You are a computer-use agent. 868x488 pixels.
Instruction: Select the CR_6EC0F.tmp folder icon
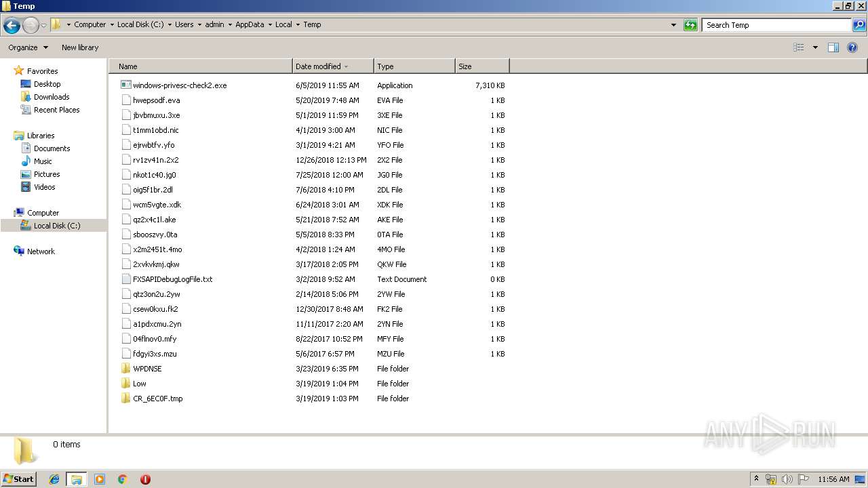pos(125,399)
